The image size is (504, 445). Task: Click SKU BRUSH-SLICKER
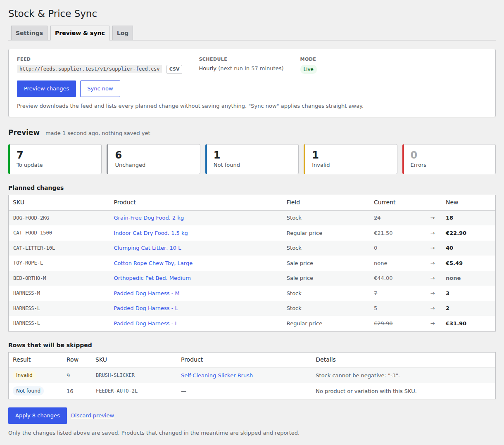(x=115, y=375)
